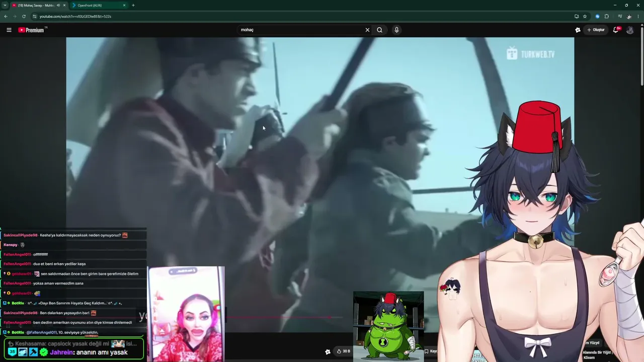View site information for youtube.com

click(x=35, y=17)
